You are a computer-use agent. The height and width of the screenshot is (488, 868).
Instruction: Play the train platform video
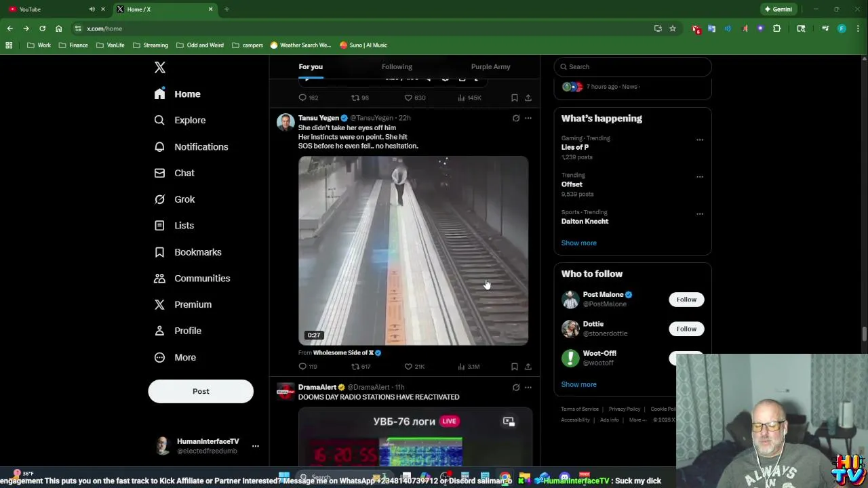coord(413,251)
